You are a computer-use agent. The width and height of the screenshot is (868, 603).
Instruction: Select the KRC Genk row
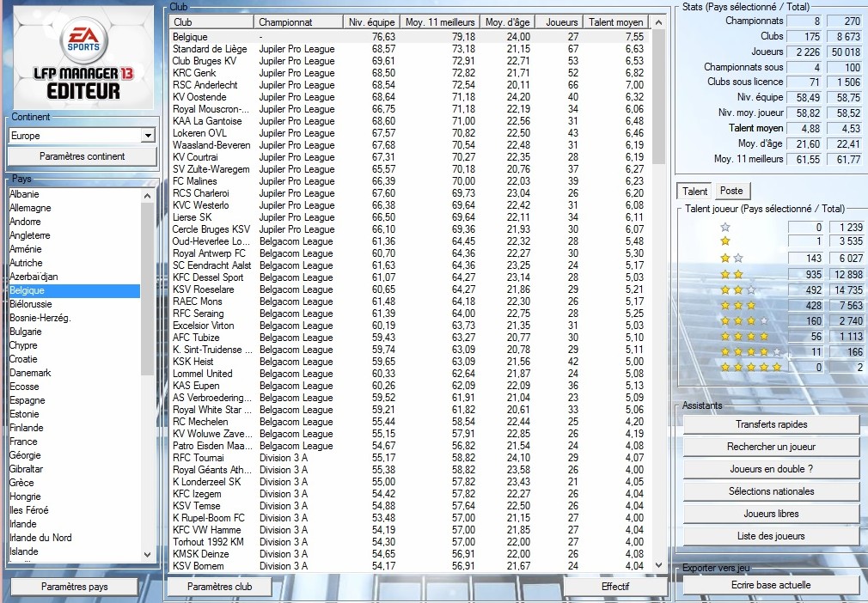point(410,73)
